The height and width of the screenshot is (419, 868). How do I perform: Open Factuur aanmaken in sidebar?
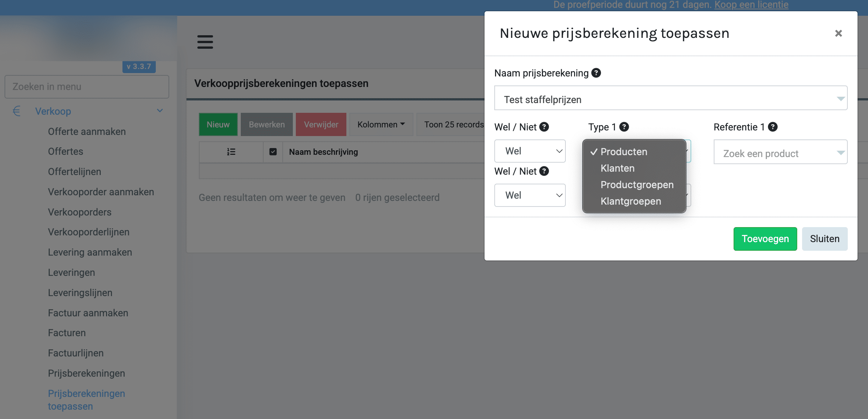(x=88, y=313)
